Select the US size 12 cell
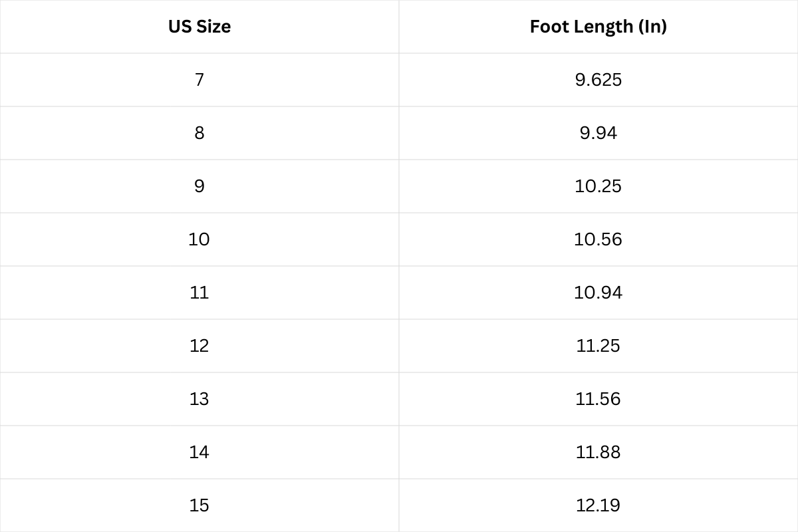Image resolution: width=798 pixels, height=532 pixels. tap(199, 346)
